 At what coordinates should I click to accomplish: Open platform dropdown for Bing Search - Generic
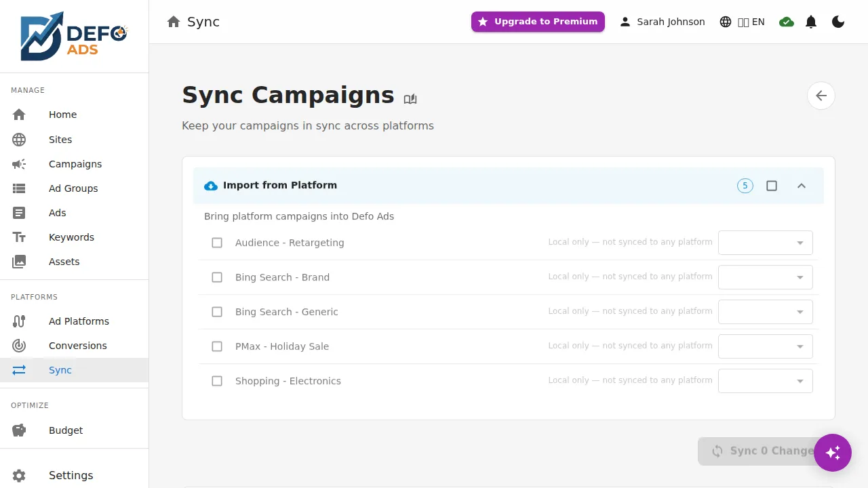tap(766, 312)
